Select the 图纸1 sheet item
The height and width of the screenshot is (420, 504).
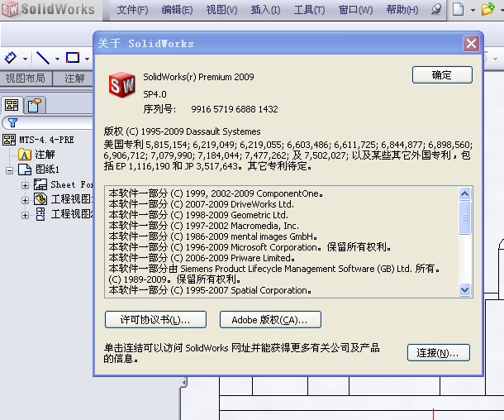[x=47, y=169]
